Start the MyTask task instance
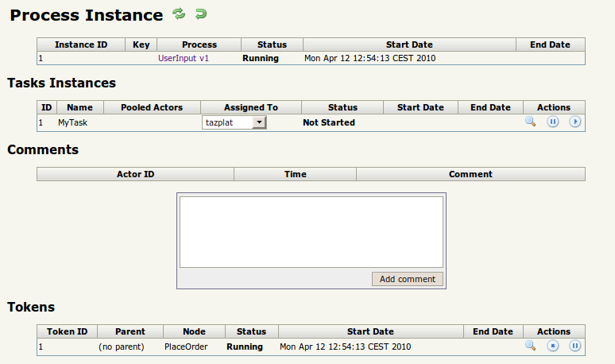The width and height of the screenshot is (615, 364). (575, 122)
